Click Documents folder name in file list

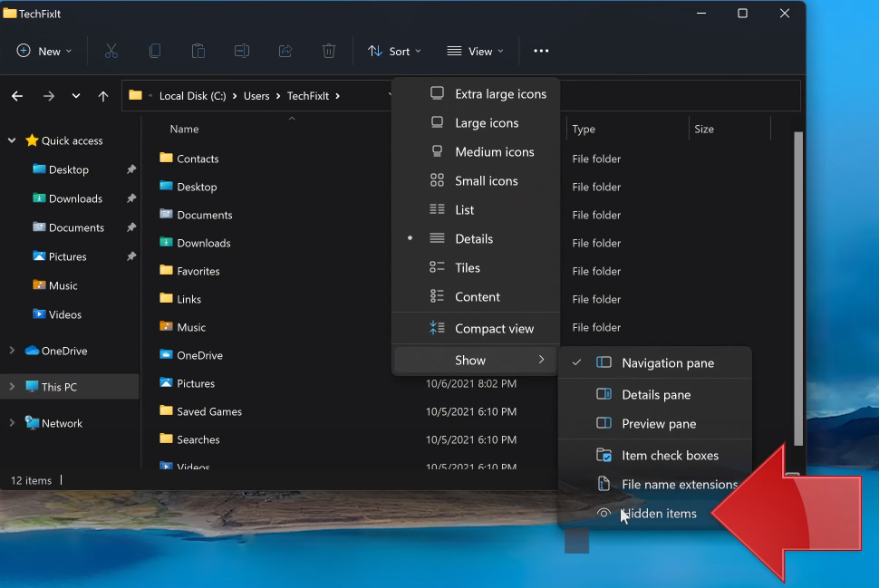coord(205,216)
